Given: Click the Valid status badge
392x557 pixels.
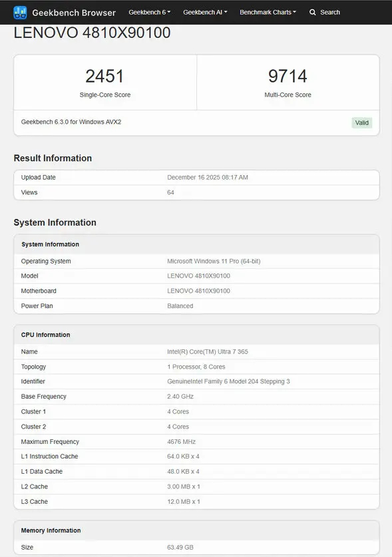Looking at the screenshot, I should (361, 122).
